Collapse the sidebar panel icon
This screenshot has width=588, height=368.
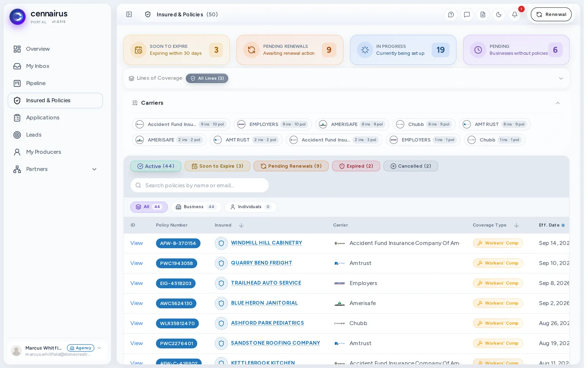click(129, 14)
